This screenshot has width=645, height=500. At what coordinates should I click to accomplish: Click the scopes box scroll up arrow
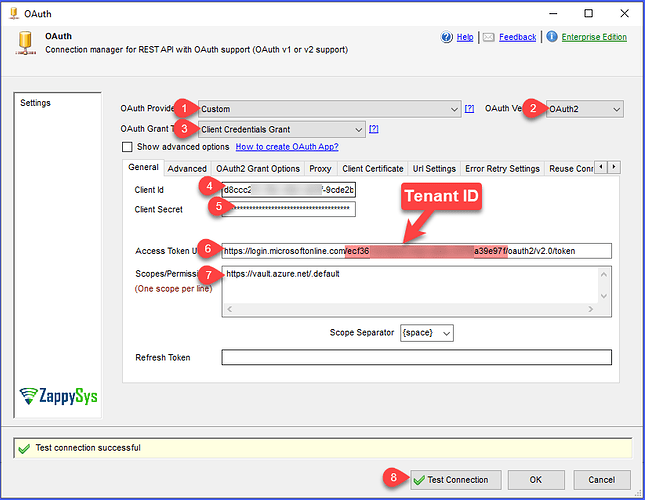603,274
